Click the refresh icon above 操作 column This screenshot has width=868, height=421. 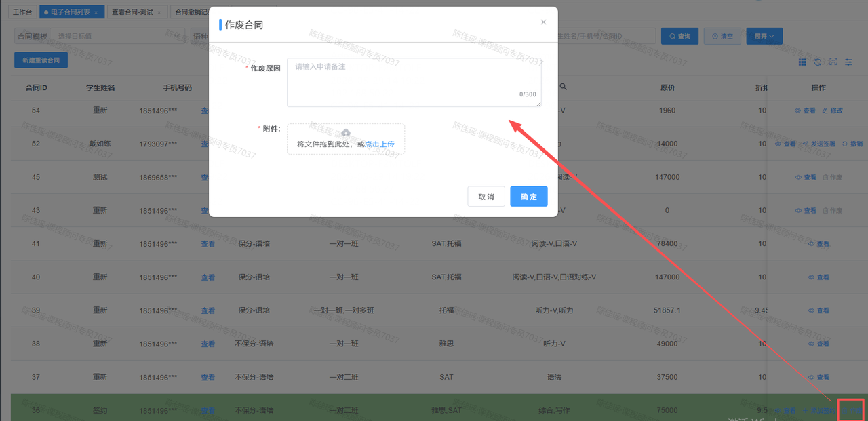[818, 62]
